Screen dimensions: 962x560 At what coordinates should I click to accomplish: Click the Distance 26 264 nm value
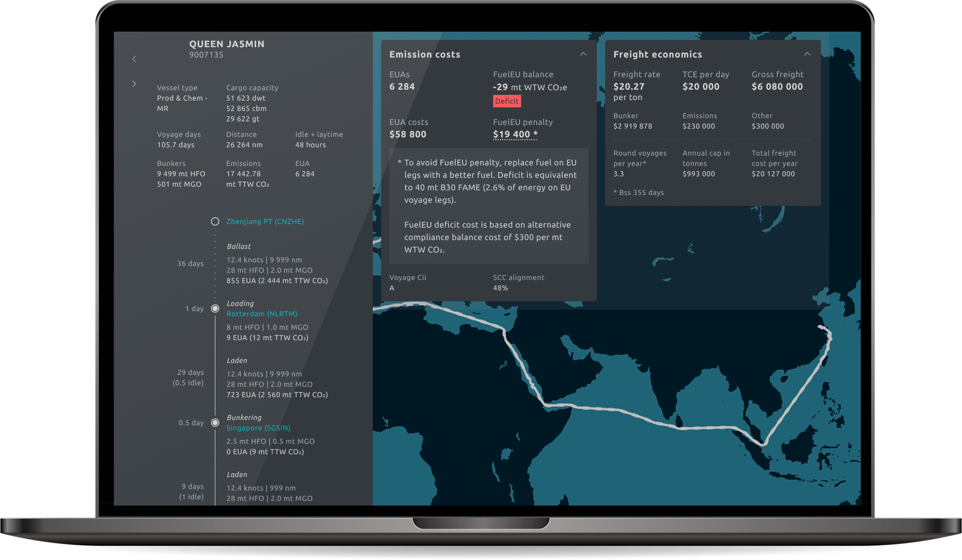point(244,145)
